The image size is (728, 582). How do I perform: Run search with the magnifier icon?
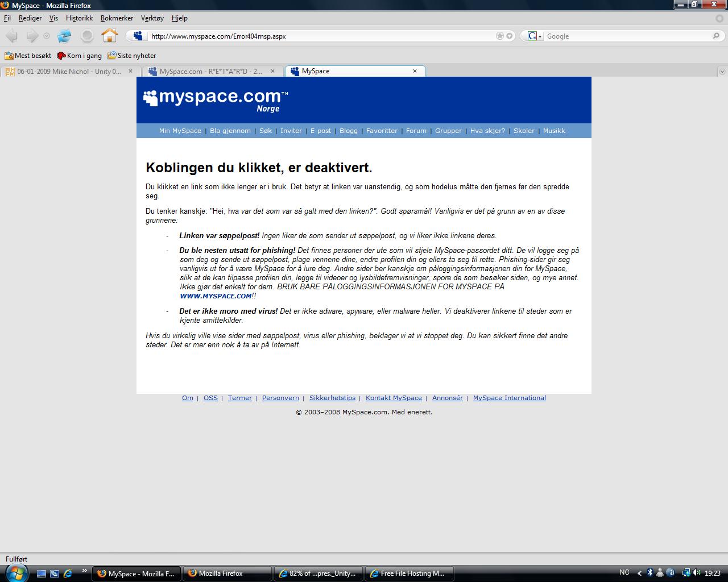[716, 36]
